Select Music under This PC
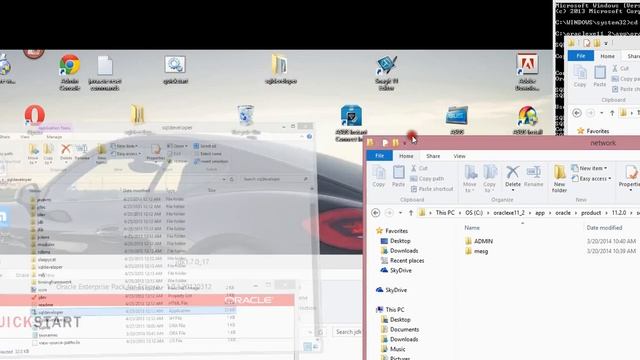The height and width of the screenshot is (360, 640). (x=393, y=349)
